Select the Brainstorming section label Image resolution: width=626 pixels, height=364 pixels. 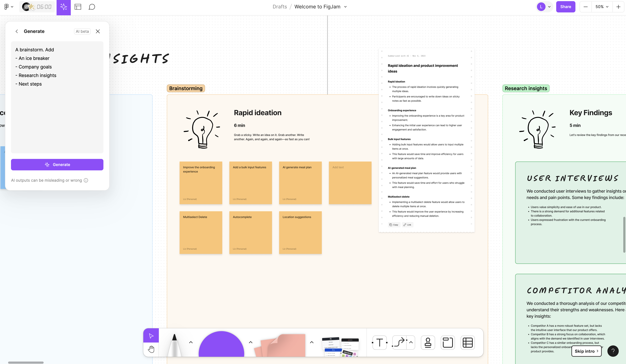186,88
